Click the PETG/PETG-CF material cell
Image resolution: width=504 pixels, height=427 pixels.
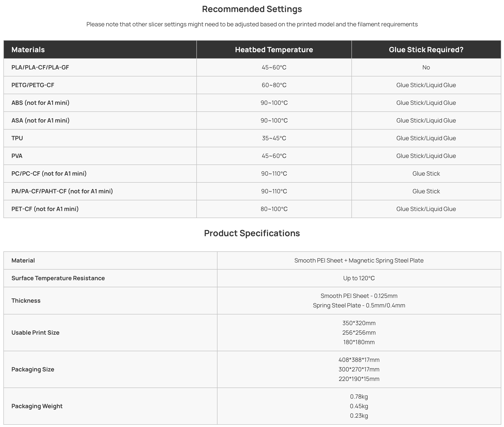coord(33,85)
